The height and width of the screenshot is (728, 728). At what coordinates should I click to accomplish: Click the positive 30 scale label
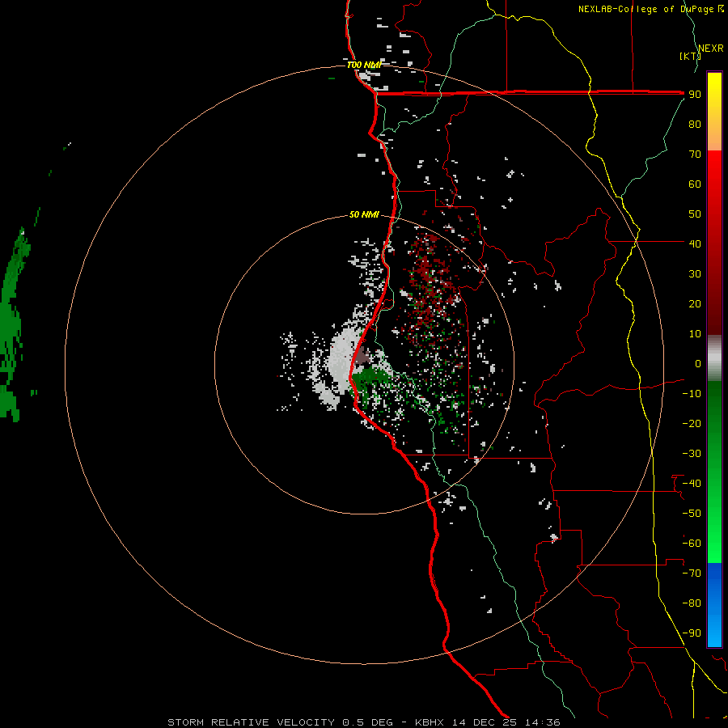point(695,274)
